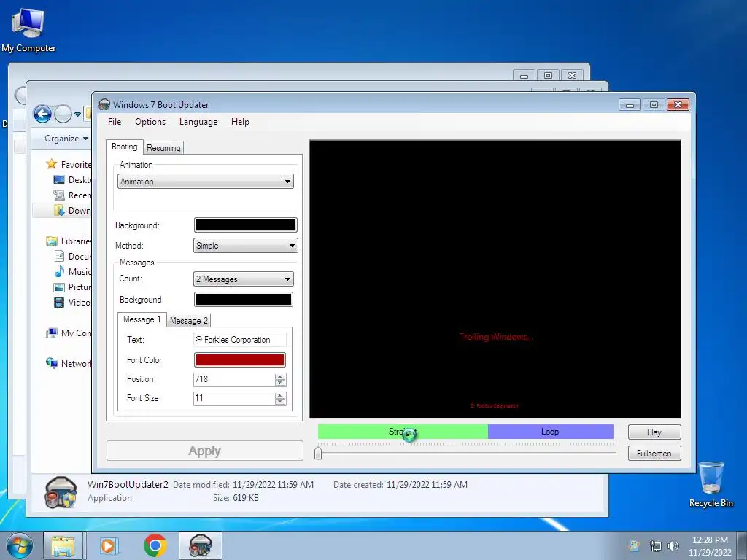Viewport: 747px width, 560px height.
Task: Click the black boot preview area
Action: click(495, 279)
